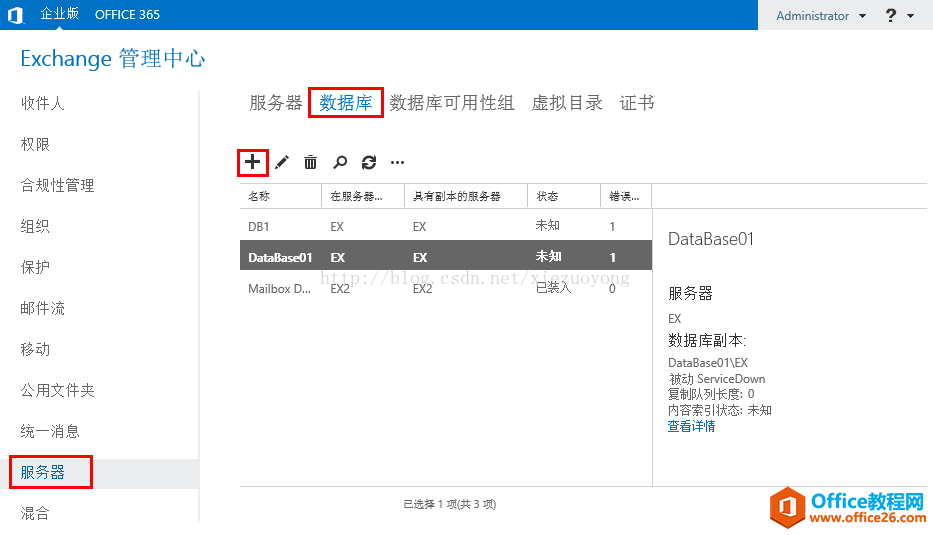The height and width of the screenshot is (535, 933).
Task: Open 统一消息 in the left navigation
Action: coord(50,431)
